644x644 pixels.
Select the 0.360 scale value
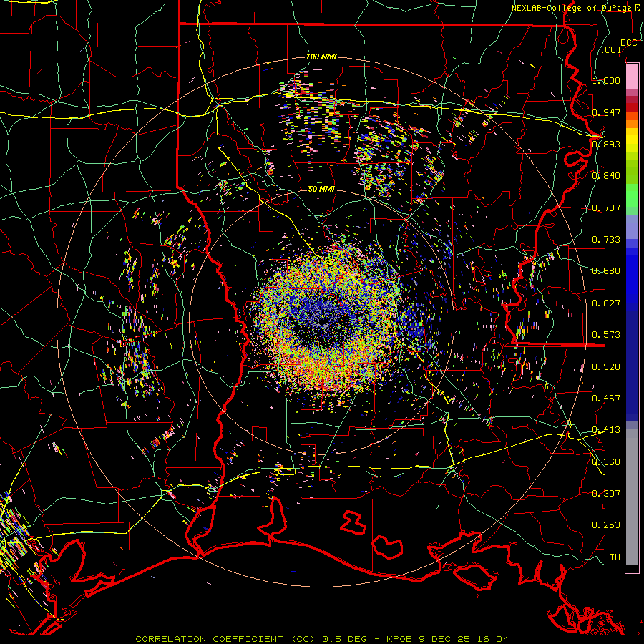tap(606, 462)
